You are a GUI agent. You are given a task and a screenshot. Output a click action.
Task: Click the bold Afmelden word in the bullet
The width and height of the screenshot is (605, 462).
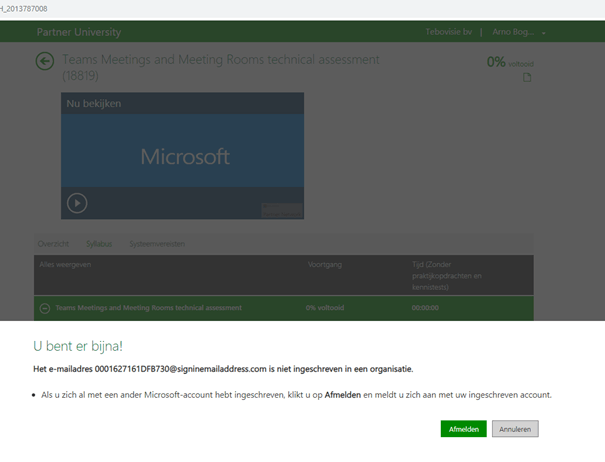tap(343, 395)
